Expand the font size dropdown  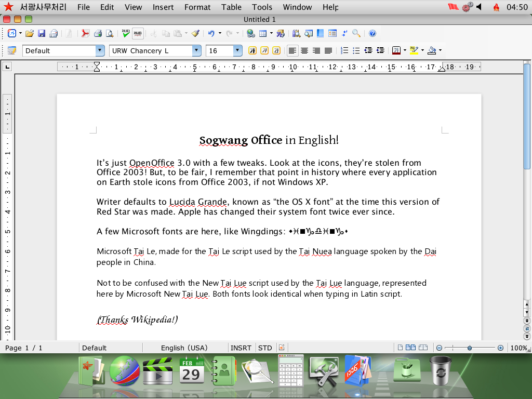point(238,50)
